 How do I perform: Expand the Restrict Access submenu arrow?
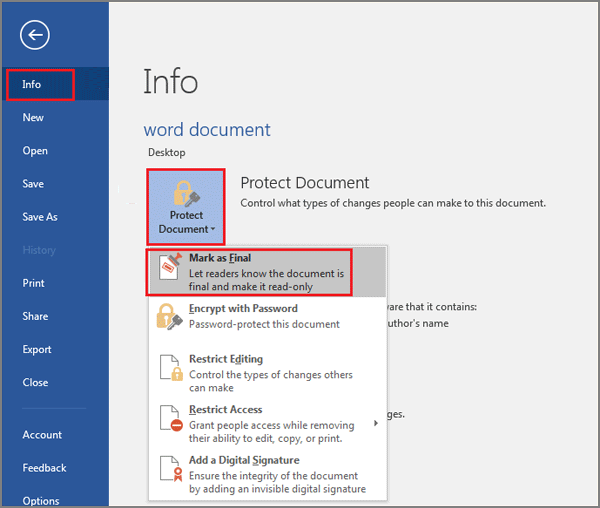click(x=376, y=423)
